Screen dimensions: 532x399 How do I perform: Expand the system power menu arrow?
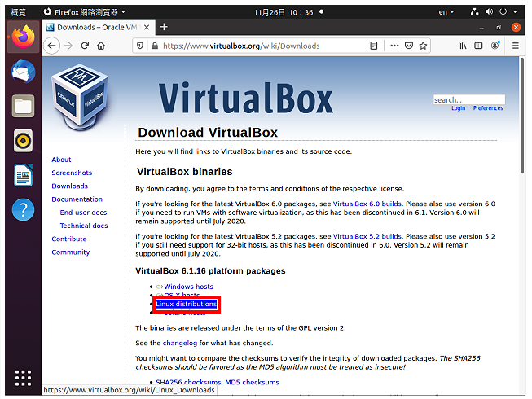pyautogui.click(x=515, y=12)
